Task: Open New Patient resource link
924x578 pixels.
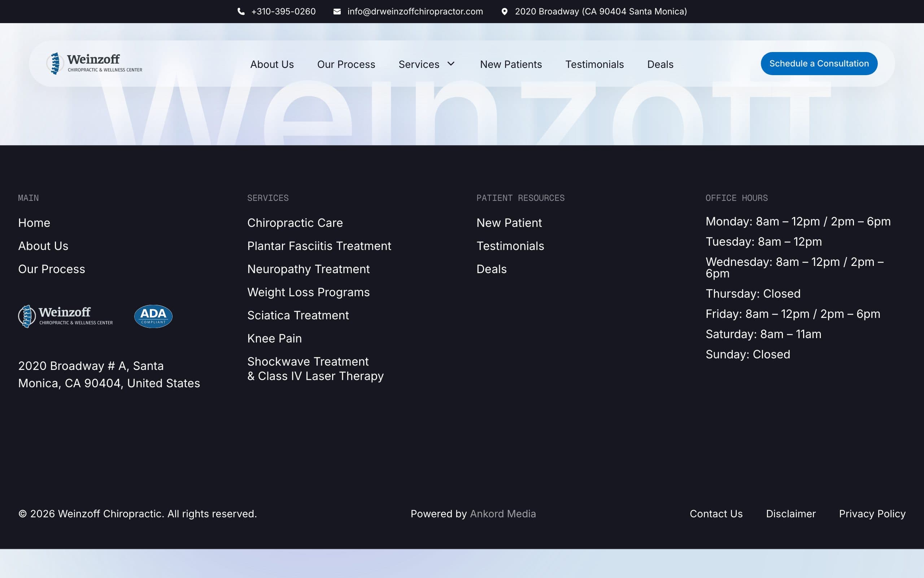Action: tap(509, 223)
